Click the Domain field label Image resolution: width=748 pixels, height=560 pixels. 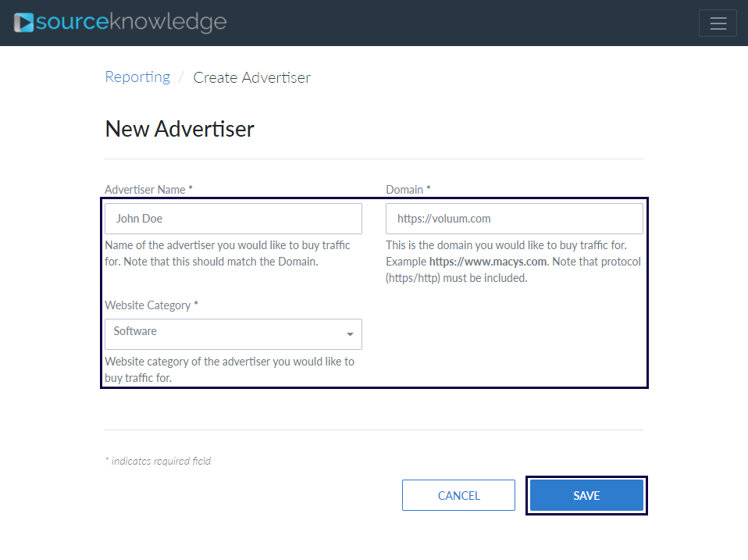407,189
